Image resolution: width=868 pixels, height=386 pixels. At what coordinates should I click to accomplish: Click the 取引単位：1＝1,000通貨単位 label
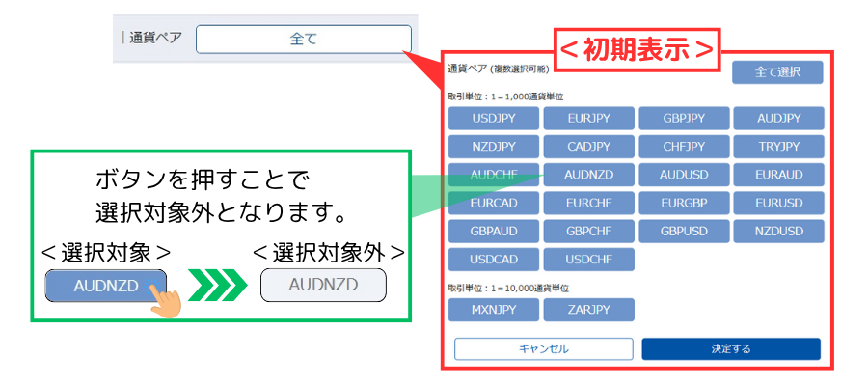tap(505, 96)
